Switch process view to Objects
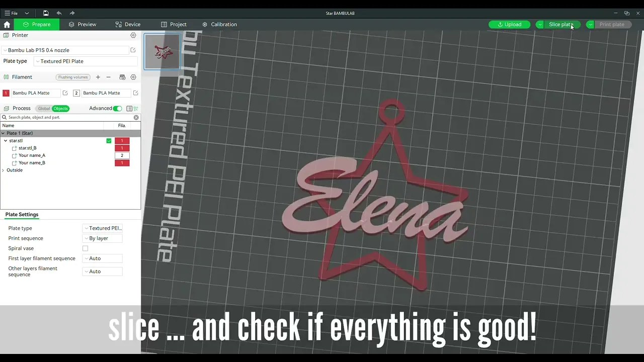The width and height of the screenshot is (644, 362). pyautogui.click(x=60, y=109)
